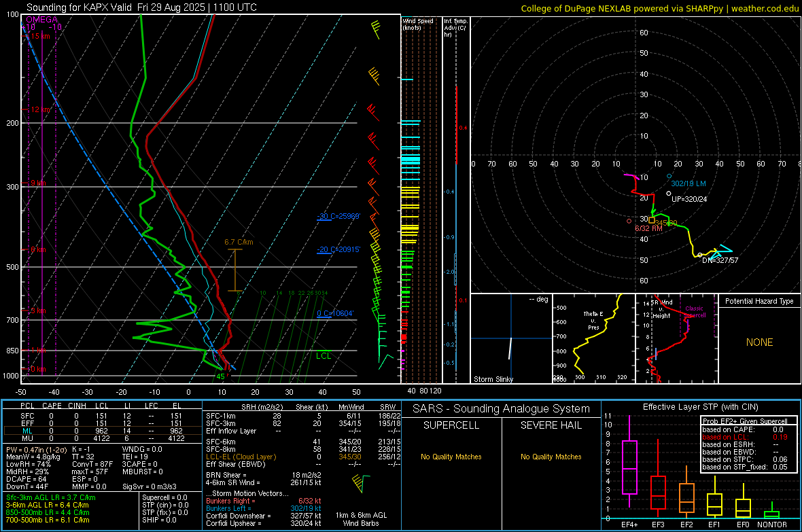Click the LCL-EL (Cloud Layer) row label
802x532 pixels.
[x=241, y=457]
